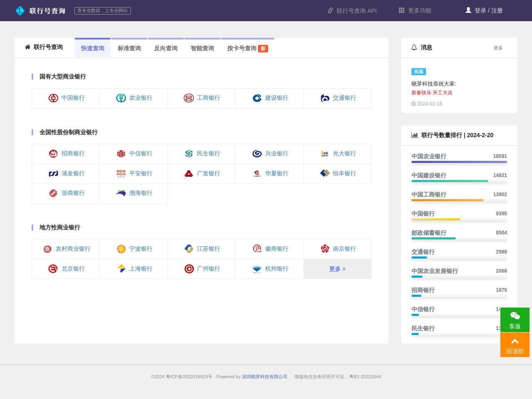Click the 农业银行 logo icon
The image size is (532, 399).
[x=121, y=98]
